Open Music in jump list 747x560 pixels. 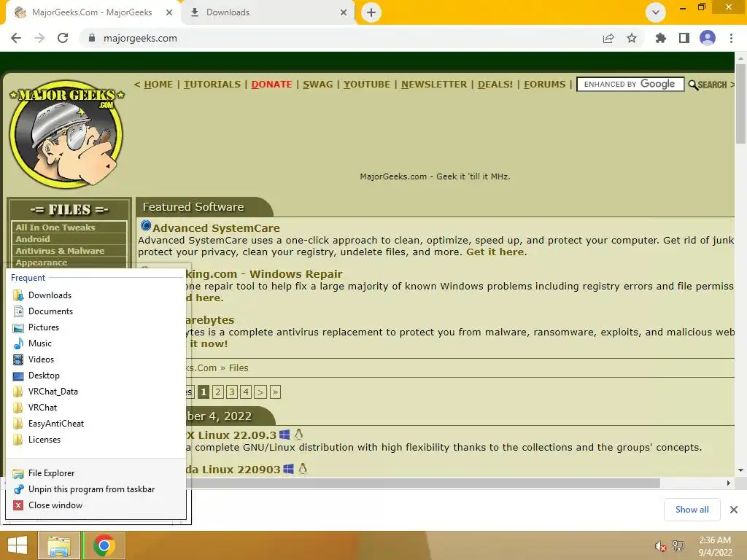[96, 343]
